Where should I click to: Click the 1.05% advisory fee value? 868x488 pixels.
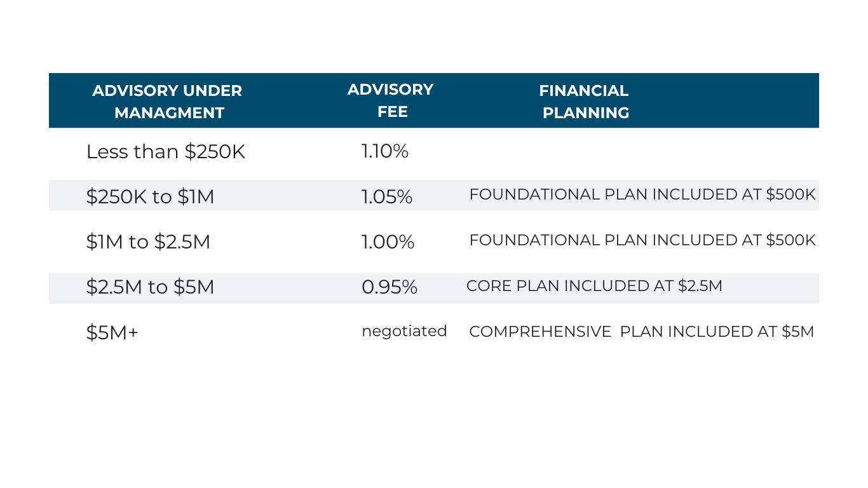[x=387, y=197]
